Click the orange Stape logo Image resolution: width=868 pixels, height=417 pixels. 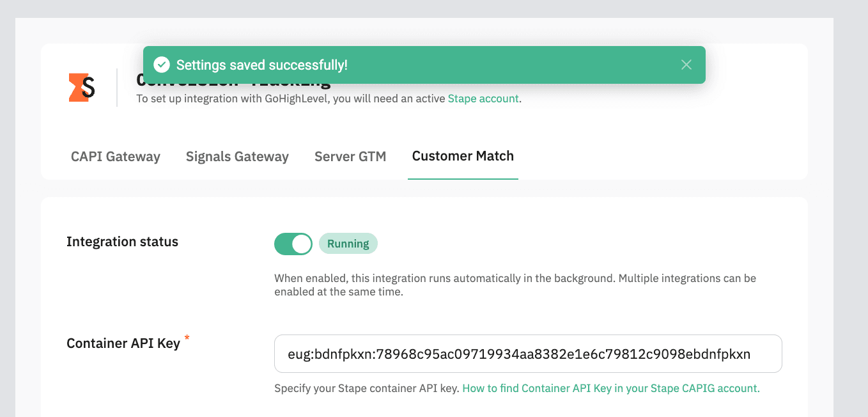82,87
